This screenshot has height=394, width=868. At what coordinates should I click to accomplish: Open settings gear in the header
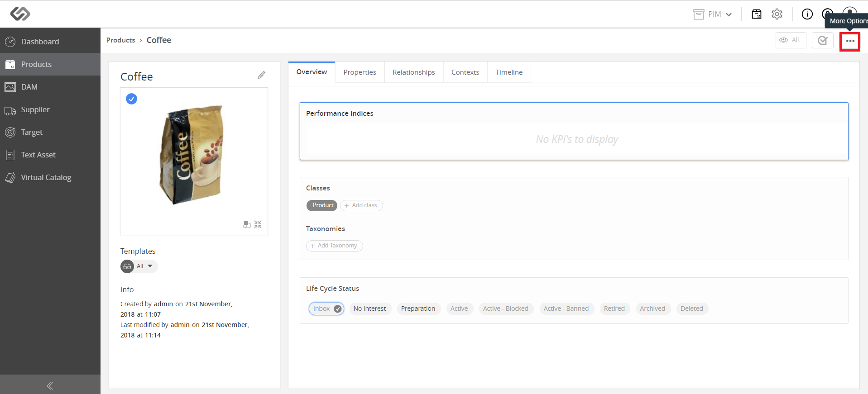(777, 14)
